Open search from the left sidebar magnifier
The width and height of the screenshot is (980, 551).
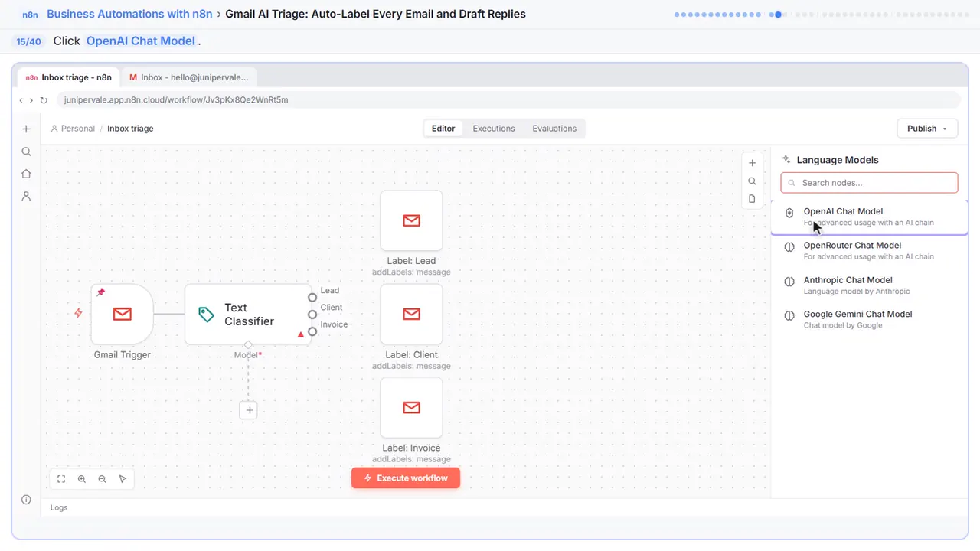tap(26, 152)
